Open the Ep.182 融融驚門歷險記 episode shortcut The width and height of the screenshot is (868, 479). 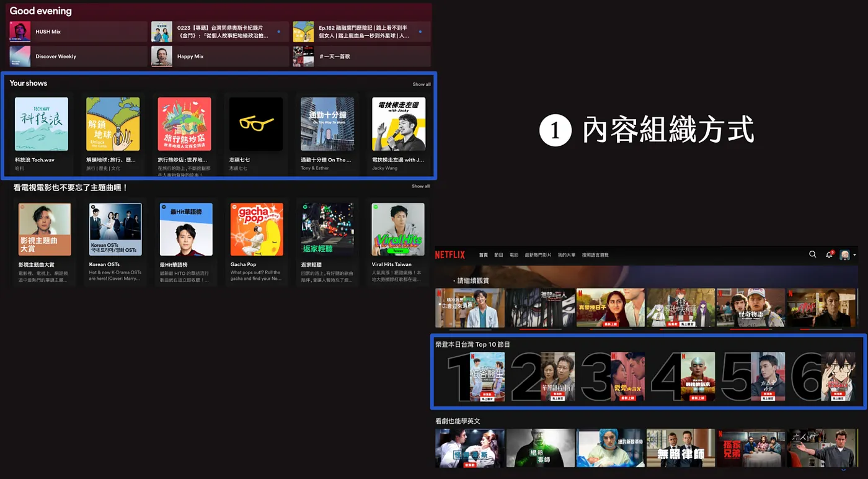(361, 32)
